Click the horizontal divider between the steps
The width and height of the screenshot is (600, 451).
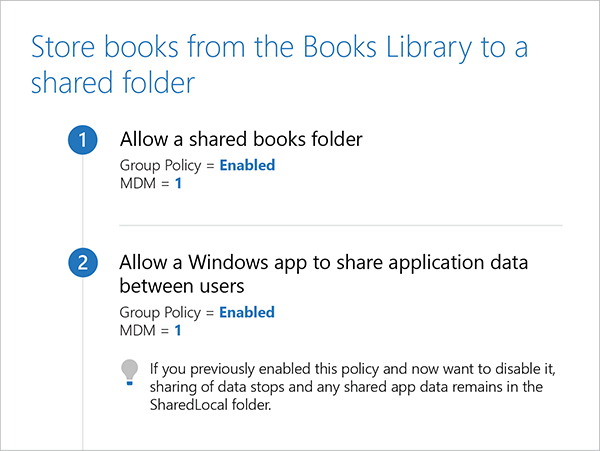[x=340, y=226]
